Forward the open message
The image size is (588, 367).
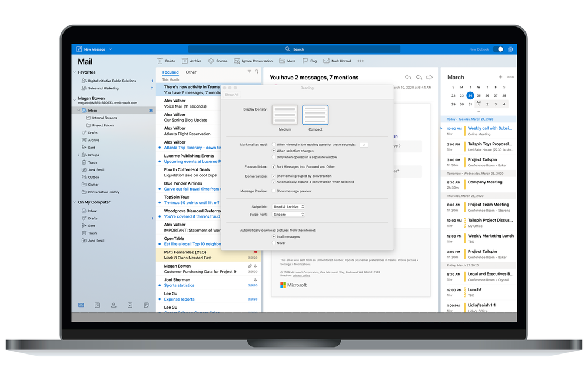click(x=429, y=77)
